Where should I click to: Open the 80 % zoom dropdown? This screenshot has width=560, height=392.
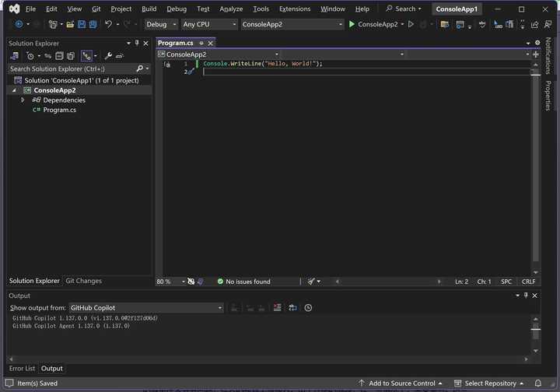(x=170, y=282)
